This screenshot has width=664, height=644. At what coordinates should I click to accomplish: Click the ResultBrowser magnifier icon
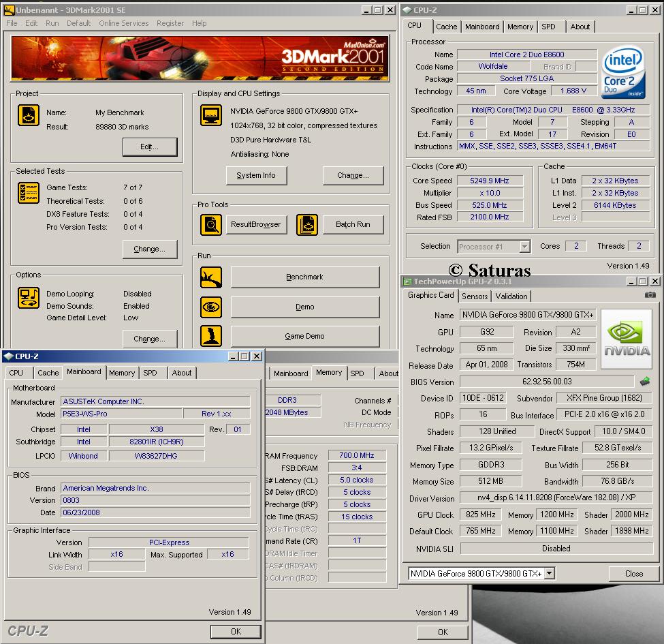pos(211,225)
